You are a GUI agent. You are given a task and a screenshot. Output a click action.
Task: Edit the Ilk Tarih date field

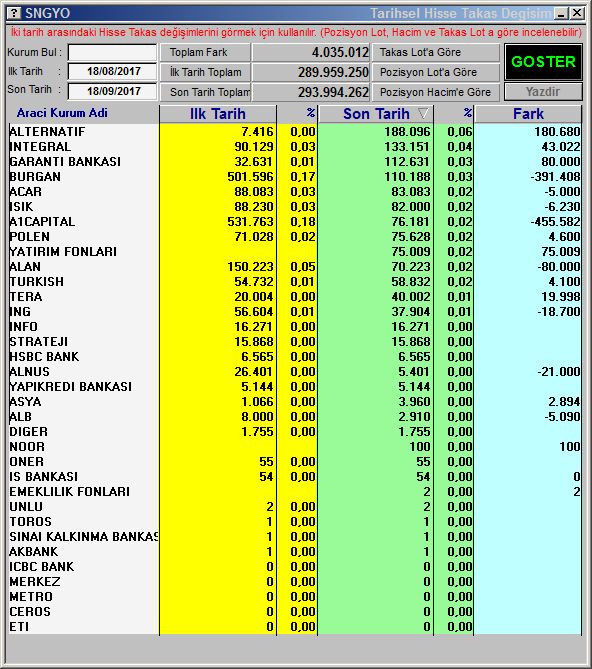click(113, 71)
